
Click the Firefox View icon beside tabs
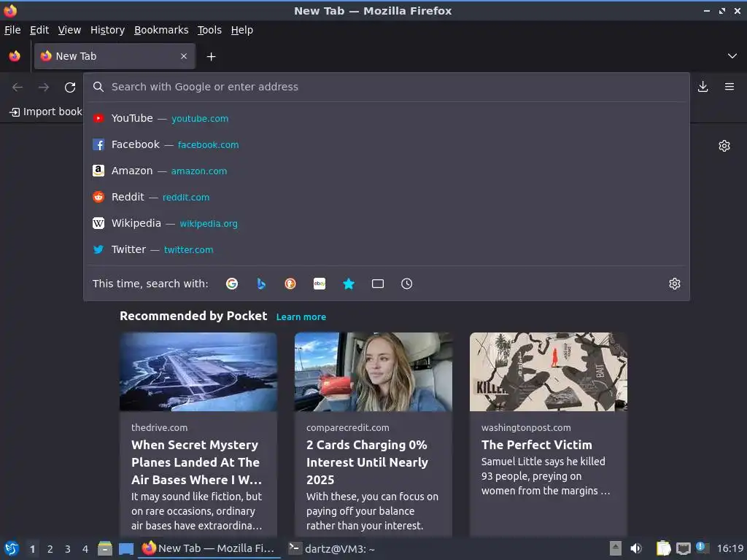[15, 56]
